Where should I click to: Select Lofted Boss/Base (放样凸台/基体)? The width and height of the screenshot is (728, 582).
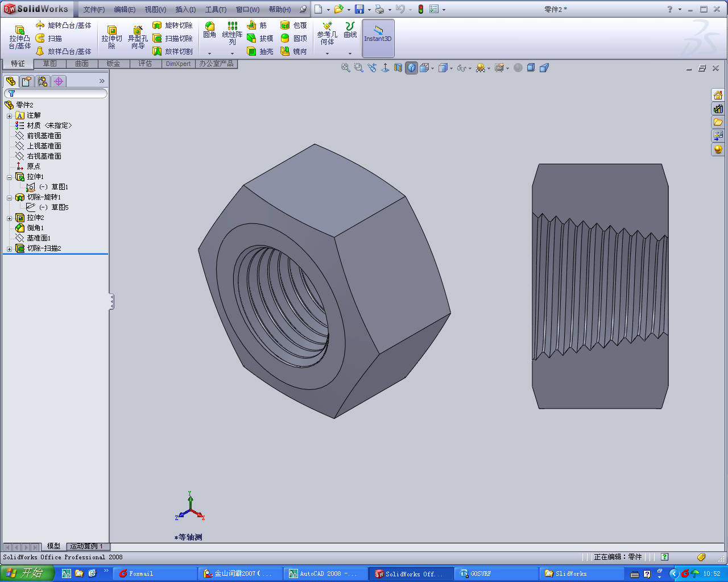click(63, 51)
